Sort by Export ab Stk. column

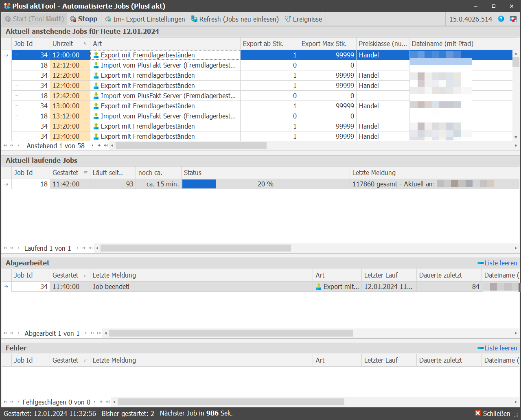[x=269, y=44]
